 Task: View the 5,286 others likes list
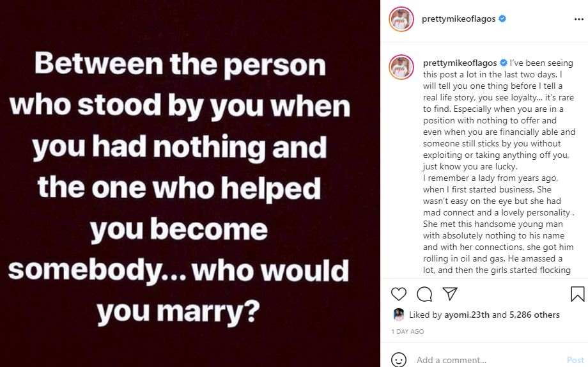tap(534, 315)
